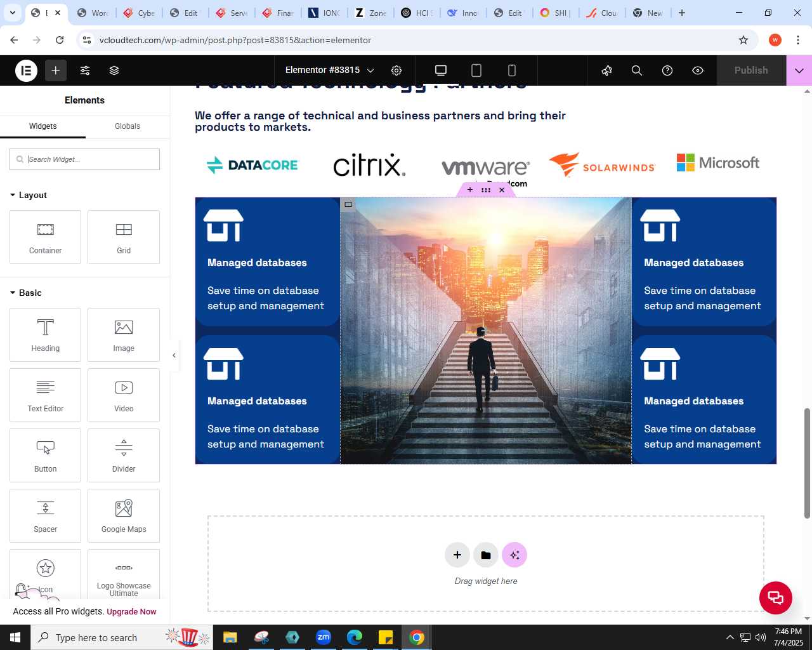Click the DataCore partner logo
The height and width of the screenshot is (650, 812).
click(252, 165)
